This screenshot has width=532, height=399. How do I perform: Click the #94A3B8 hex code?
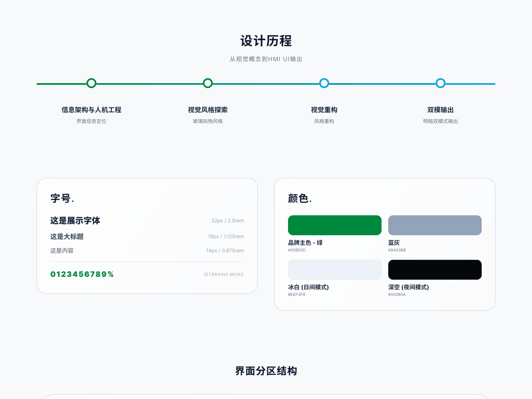(397, 250)
